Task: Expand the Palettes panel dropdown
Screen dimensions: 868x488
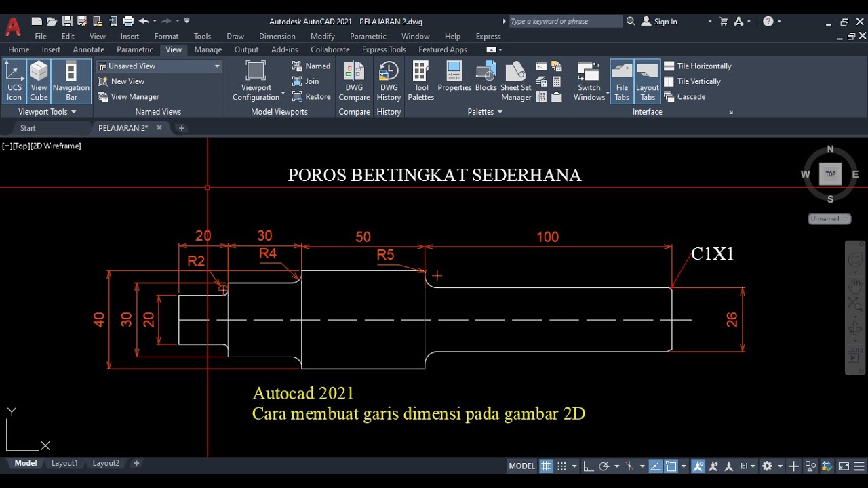Action: pyautogui.click(x=485, y=112)
